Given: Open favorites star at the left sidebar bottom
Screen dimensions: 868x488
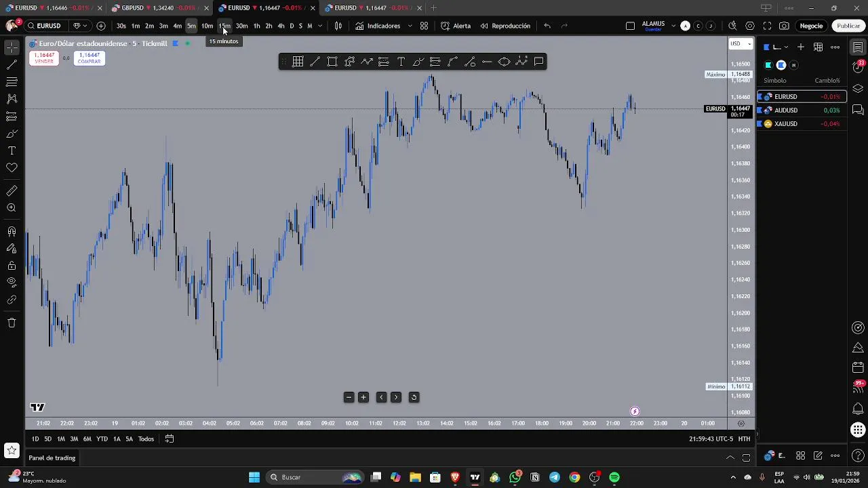Looking at the screenshot, I should [12, 450].
